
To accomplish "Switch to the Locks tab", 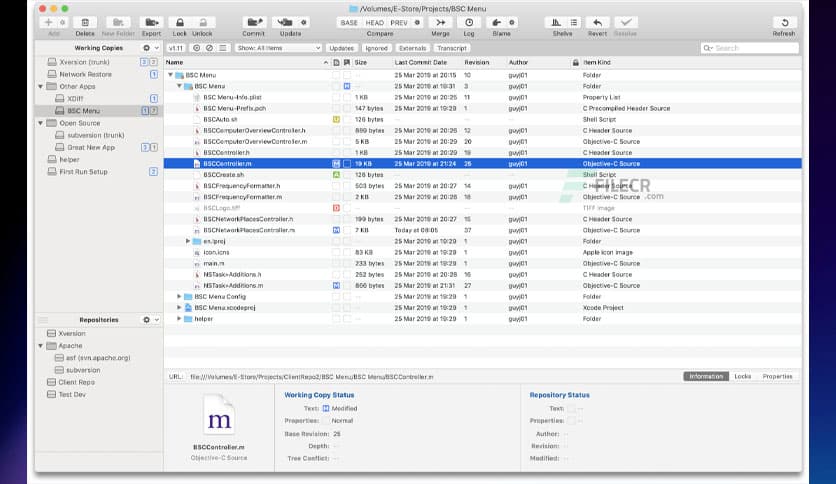I will 742,376.
